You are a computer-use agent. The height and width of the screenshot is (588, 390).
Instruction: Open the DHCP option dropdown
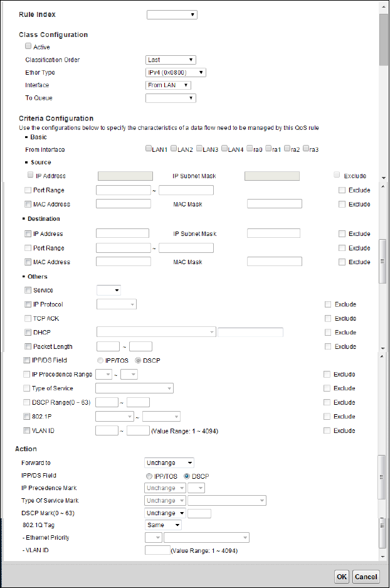tap(156, 332)
